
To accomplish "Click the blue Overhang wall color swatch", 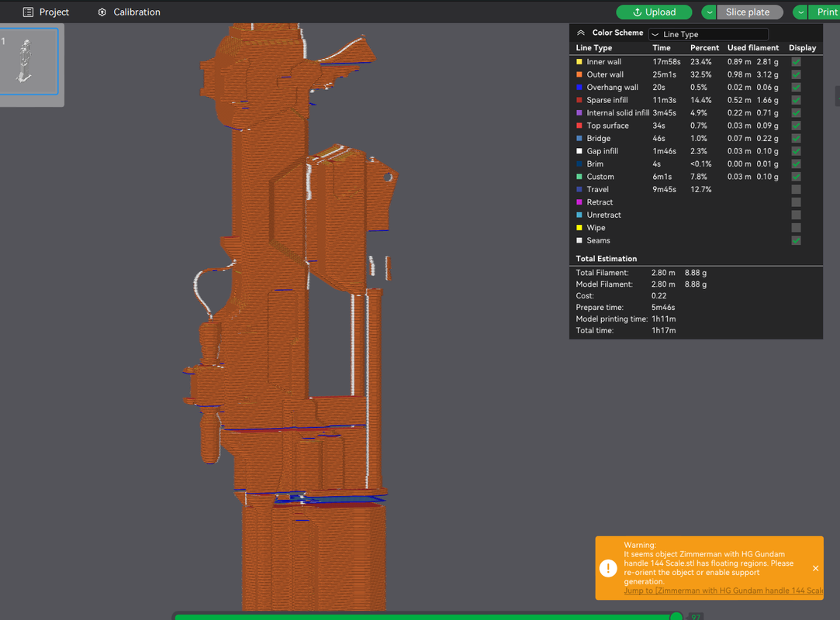I will tap(579, 88).
